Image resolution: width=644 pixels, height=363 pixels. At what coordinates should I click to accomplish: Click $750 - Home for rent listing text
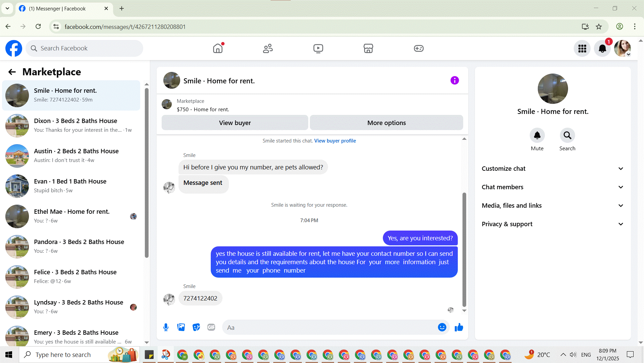(203, 110)
